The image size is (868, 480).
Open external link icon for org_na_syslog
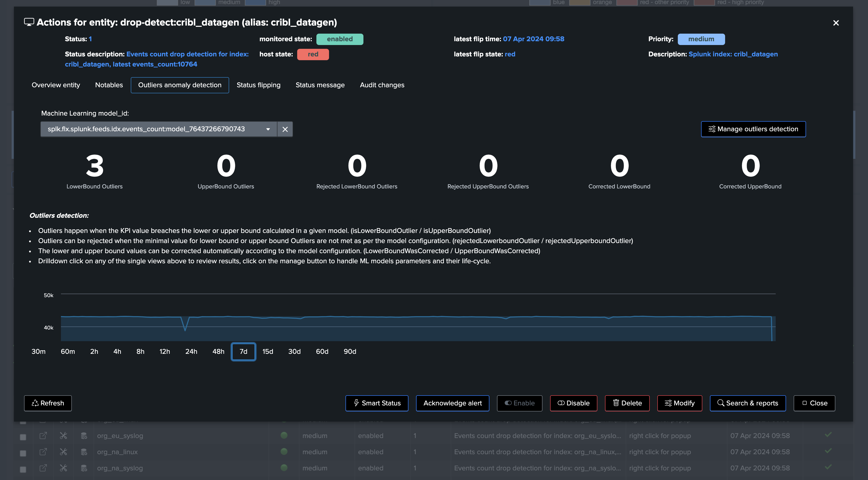click(43, 468)
